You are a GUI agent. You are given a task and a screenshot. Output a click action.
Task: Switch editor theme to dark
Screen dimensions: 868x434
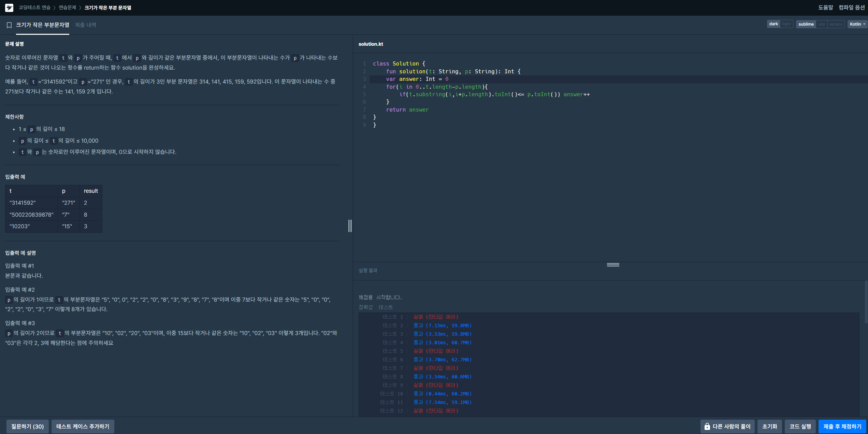pos(773,24)
